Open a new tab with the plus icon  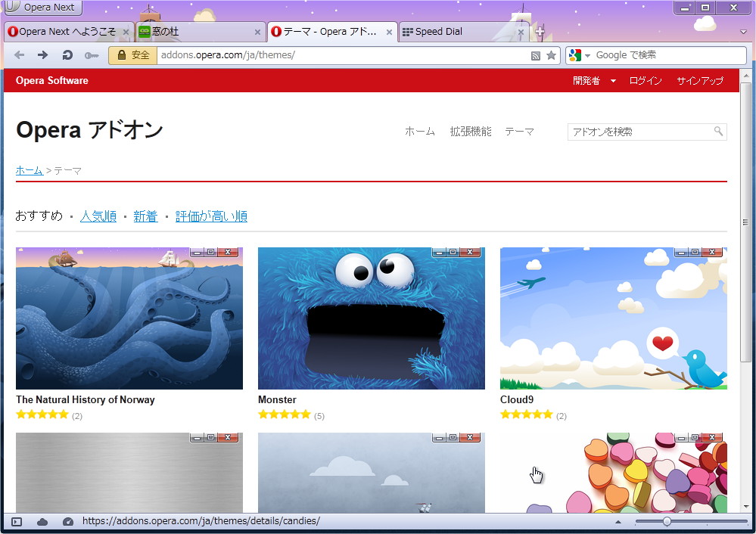(540, 32)
